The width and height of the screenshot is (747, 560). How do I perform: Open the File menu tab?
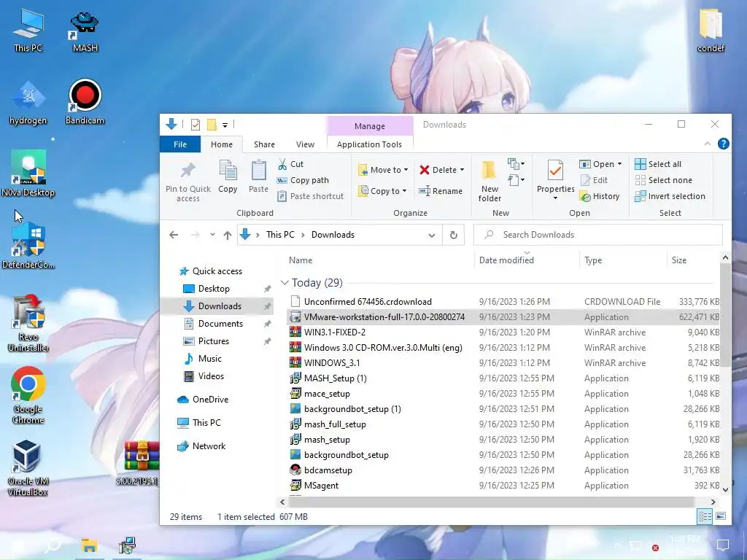[x=180, y=144]
